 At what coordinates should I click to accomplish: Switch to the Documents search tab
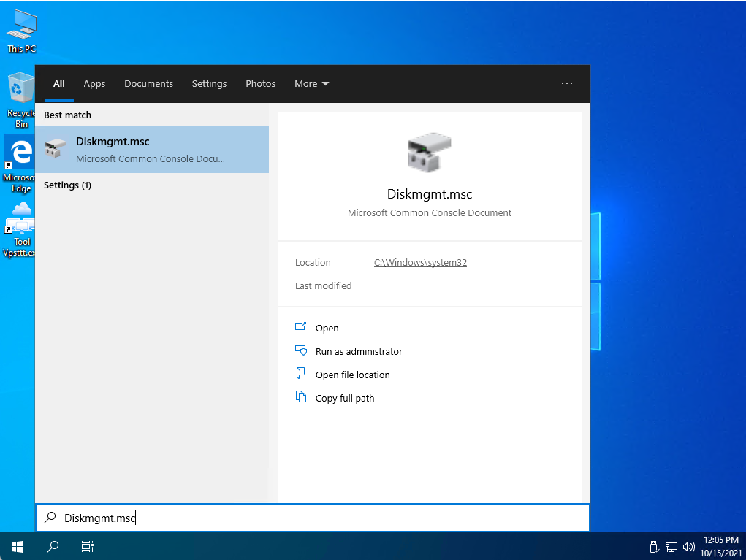pyautogui.click(x=148, y=83)
